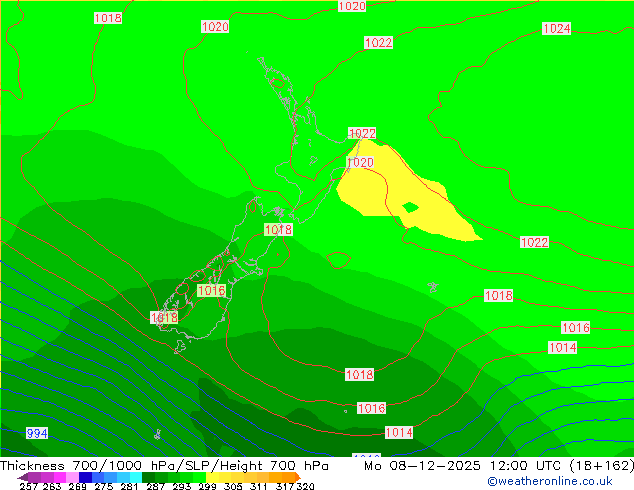This screenshot has height=490, width=634.
Task: Click the forecast date 'Mo 08-12-2025 12:00 UTC'
Action: 464,466
